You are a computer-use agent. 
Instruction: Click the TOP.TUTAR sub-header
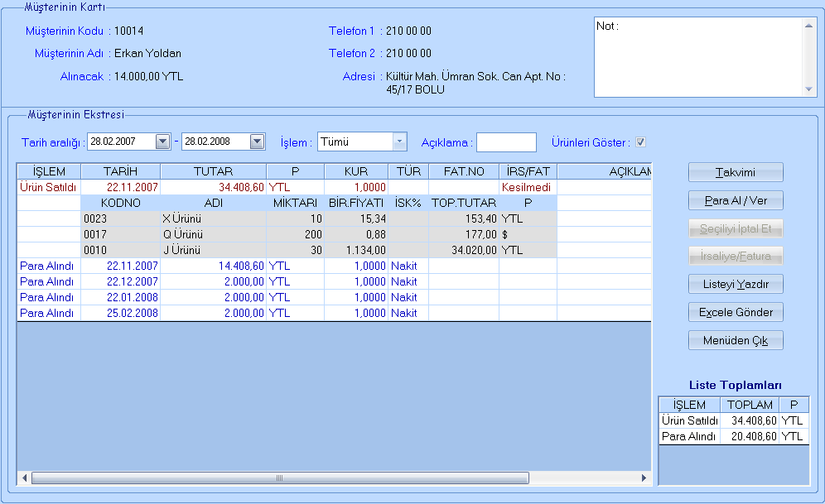pyautogui.click(x=464, y=203)
